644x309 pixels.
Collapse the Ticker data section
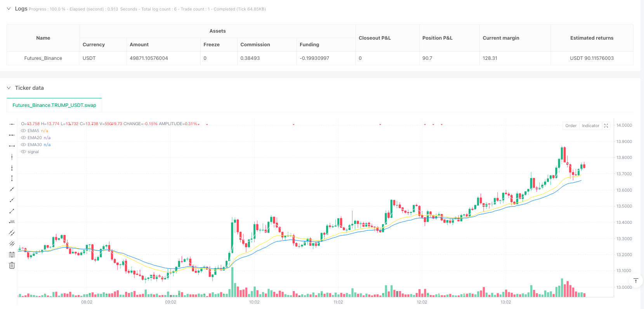click(x=9, y=88)
